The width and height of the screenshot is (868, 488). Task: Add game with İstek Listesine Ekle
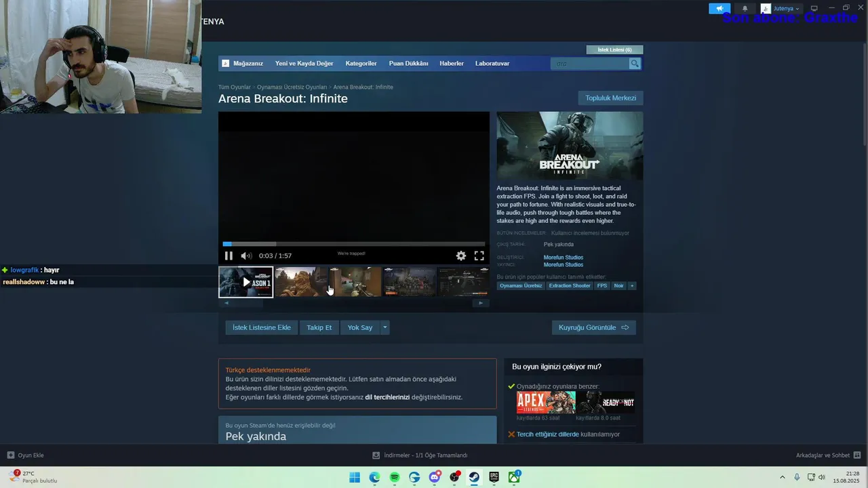[x=262, y=327]
